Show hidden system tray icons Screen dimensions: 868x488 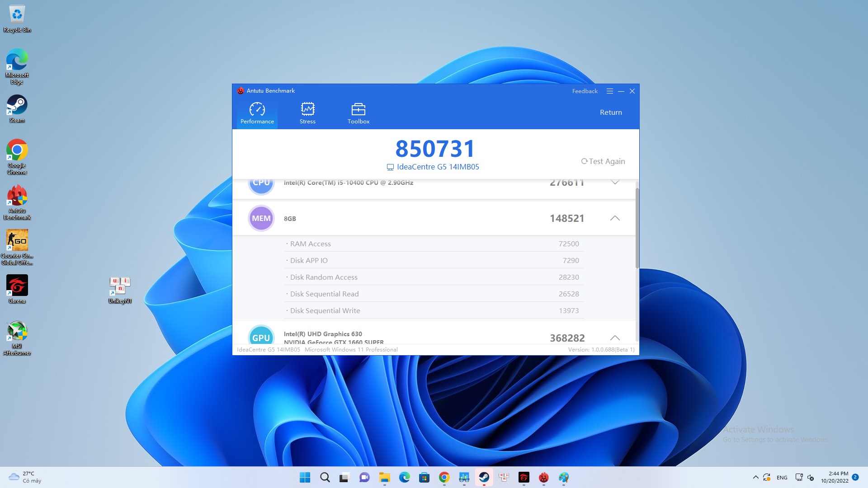(755, 477)
